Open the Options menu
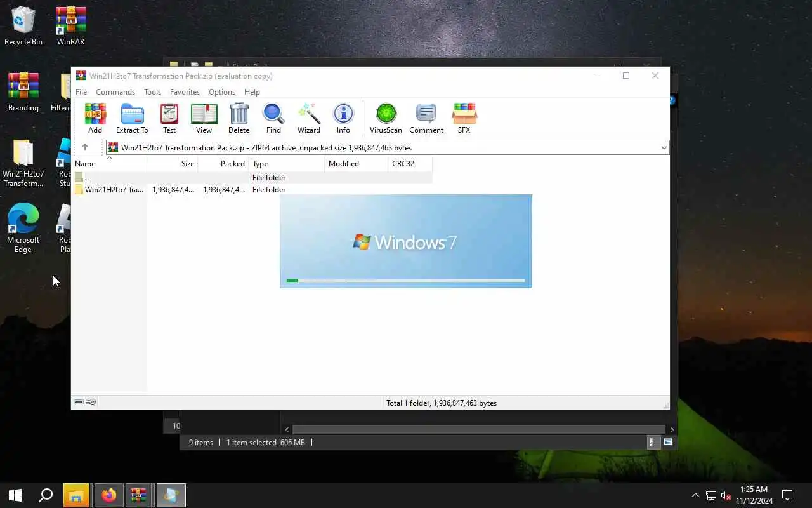Screen dimensions: 812x508 point(222,92)
